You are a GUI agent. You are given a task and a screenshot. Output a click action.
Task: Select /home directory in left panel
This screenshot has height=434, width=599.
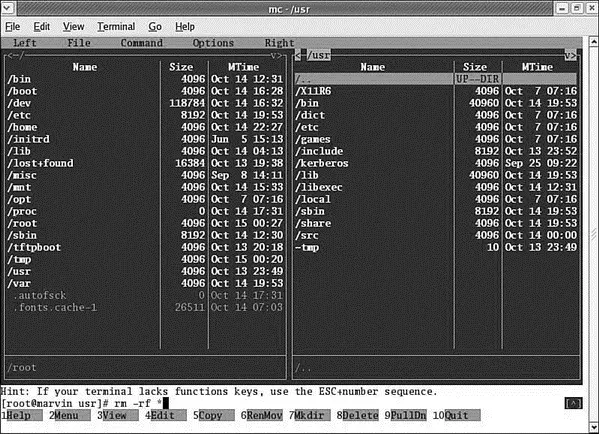145,127
